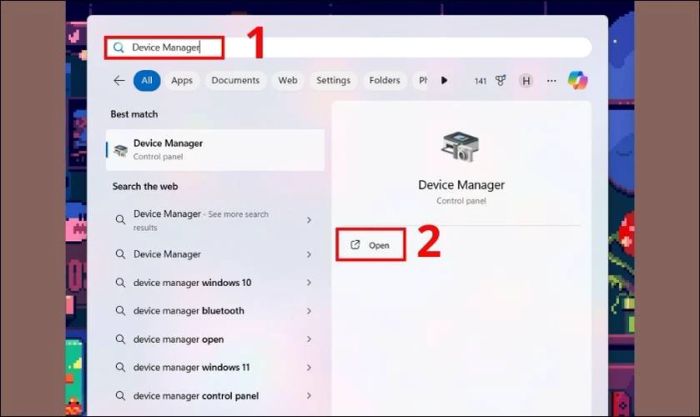Open the H account avatar
The height and width of the screenshot is (417, 700).
(526, 81)
